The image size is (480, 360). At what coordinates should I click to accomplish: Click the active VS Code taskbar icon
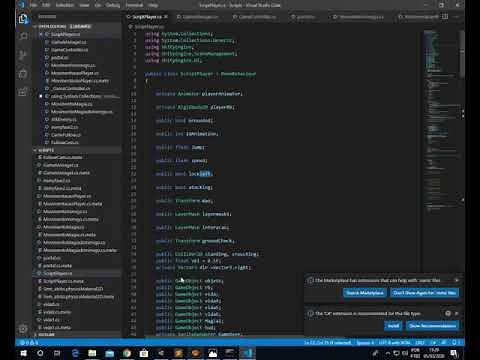[247, 353]
